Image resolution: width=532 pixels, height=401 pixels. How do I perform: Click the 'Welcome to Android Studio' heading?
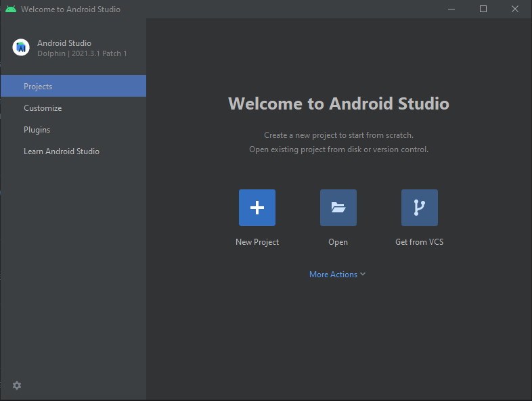tap(338, 103)
